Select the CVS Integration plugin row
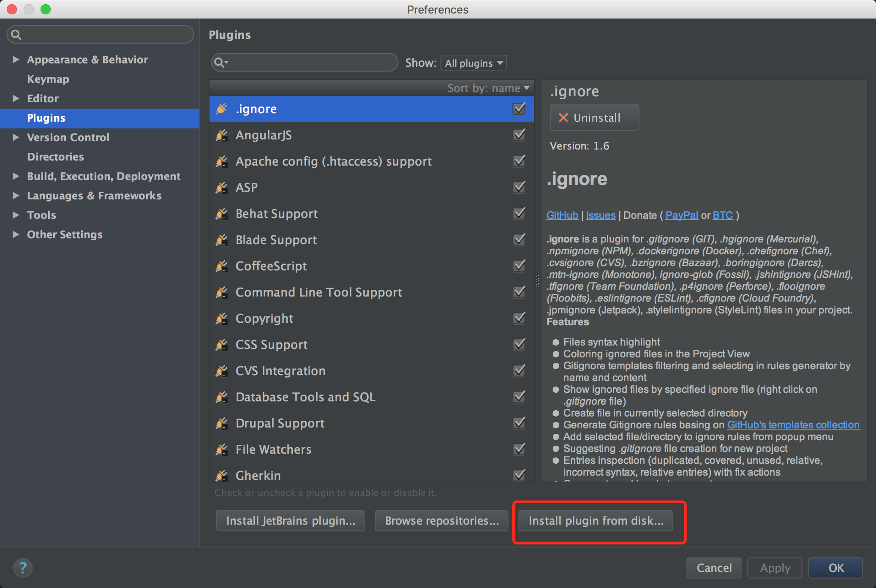The width and height of the screenshot is (876, 588). (371, 371)
